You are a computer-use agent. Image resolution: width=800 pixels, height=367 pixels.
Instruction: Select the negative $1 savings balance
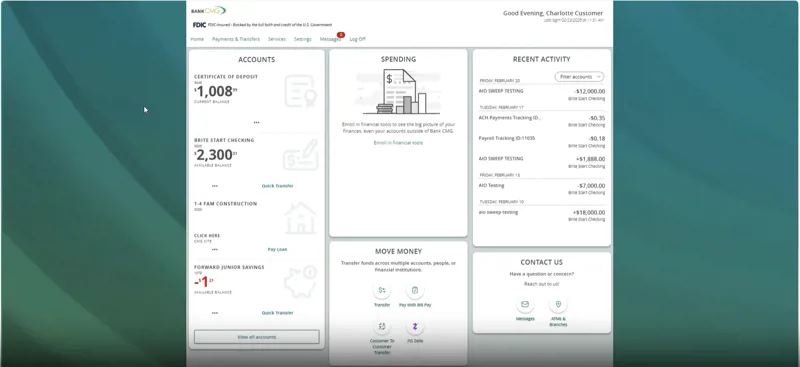[x=204, y=282]
